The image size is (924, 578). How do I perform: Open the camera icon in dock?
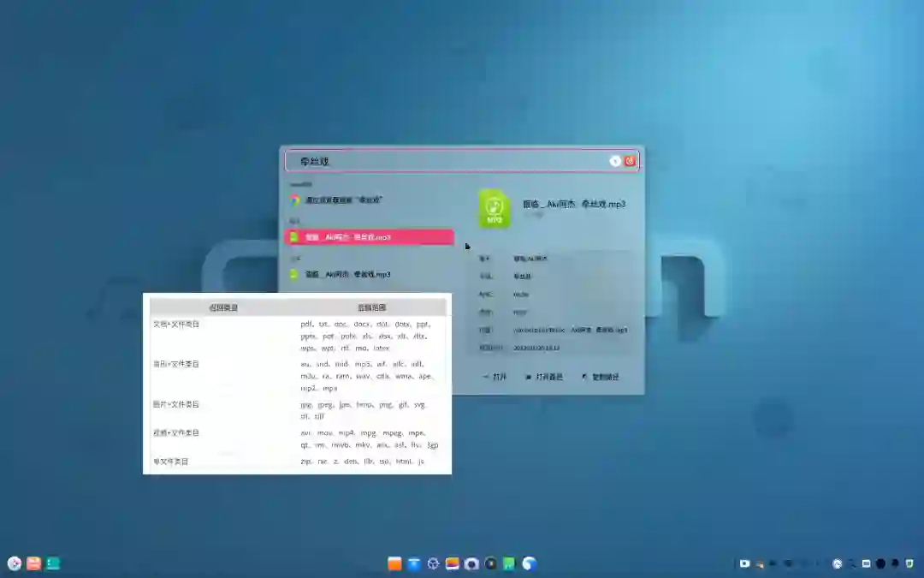pos(471,563)
